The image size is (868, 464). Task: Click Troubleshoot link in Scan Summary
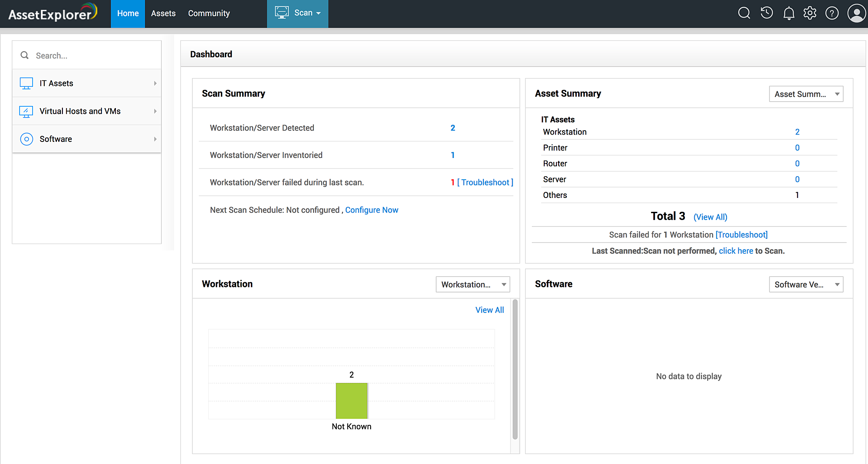[485, 182]
